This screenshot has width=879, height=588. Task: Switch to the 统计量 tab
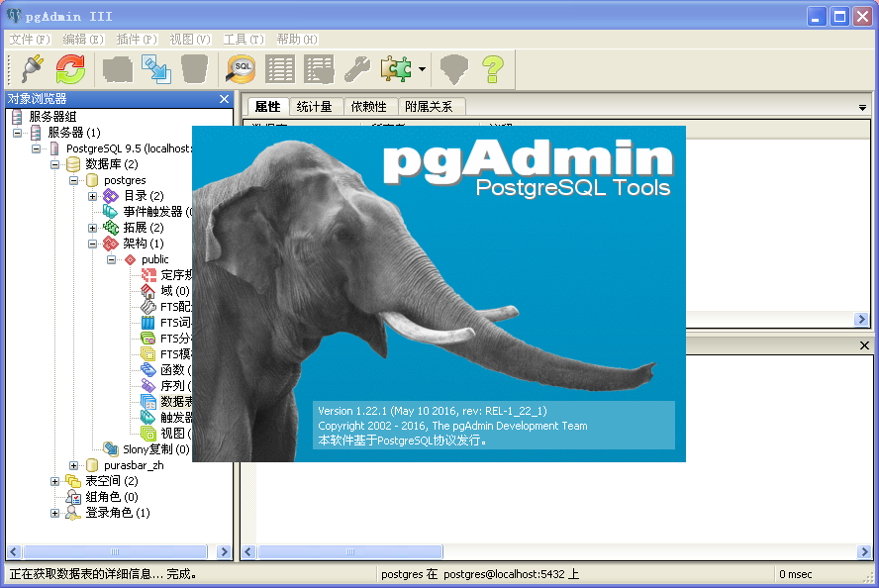pos(315,107)
